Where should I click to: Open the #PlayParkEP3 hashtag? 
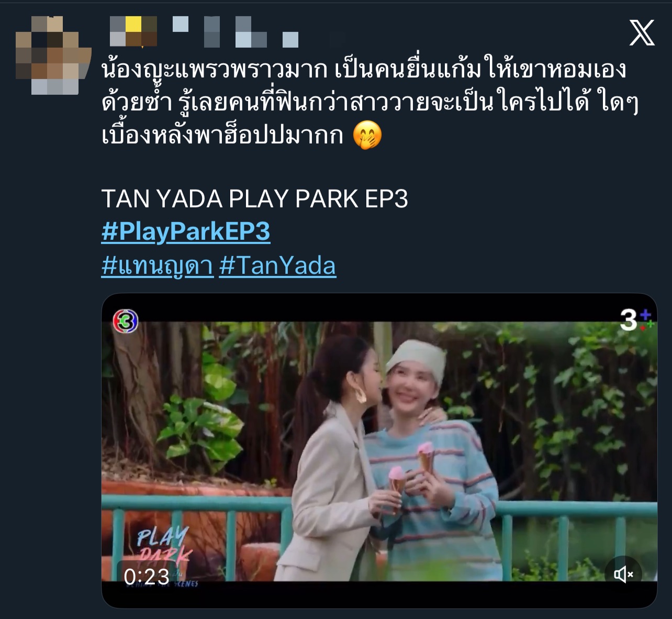[186, 231]
